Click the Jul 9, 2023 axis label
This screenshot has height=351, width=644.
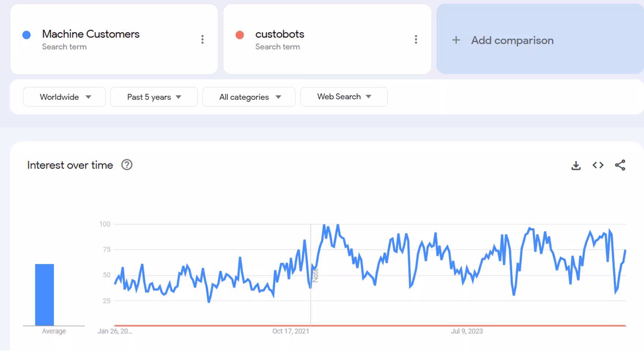[467, 331]
